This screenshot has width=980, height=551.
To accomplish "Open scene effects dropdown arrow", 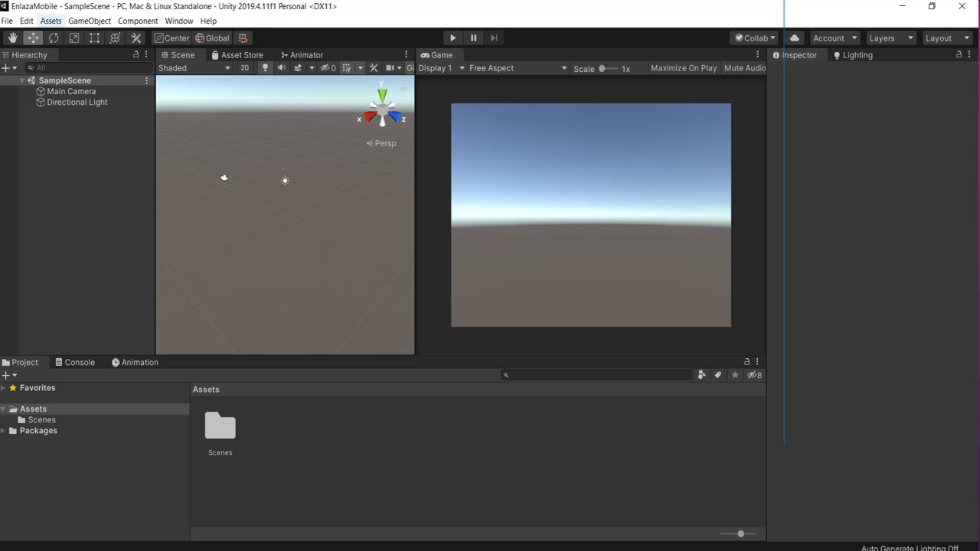I will click(x=312, y=68).
